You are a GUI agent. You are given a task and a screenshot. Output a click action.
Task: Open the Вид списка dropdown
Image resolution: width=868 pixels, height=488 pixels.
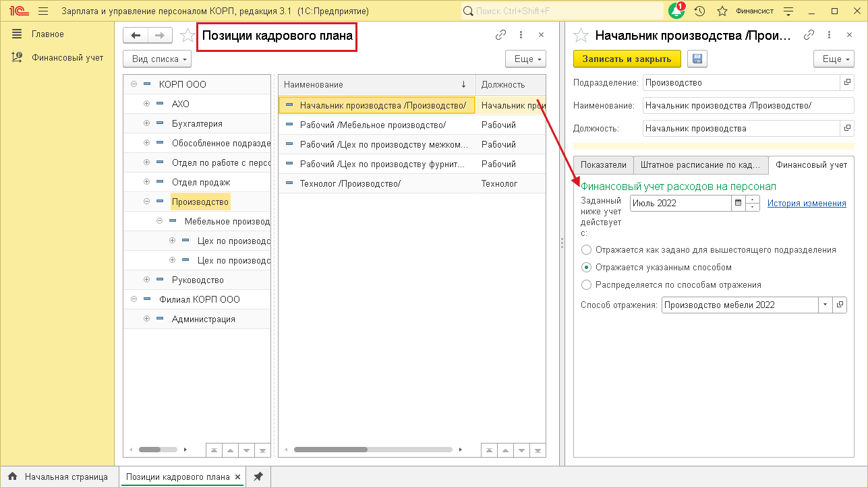tap(157, 59)
